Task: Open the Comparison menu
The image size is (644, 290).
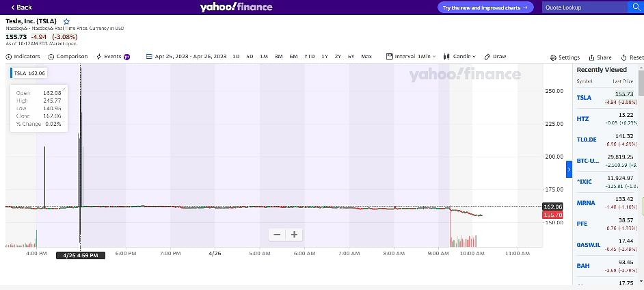Action: pyautogui.click(x=68, y=57)
